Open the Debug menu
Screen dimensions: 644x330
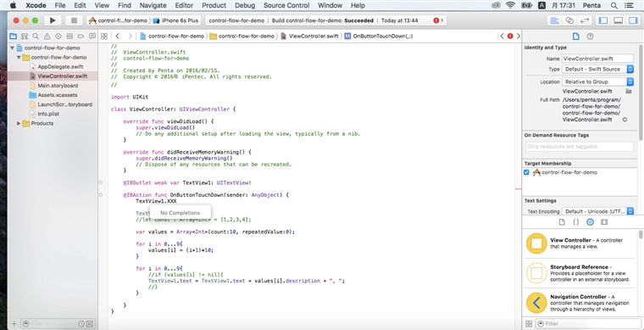click(x=245, y=5)
